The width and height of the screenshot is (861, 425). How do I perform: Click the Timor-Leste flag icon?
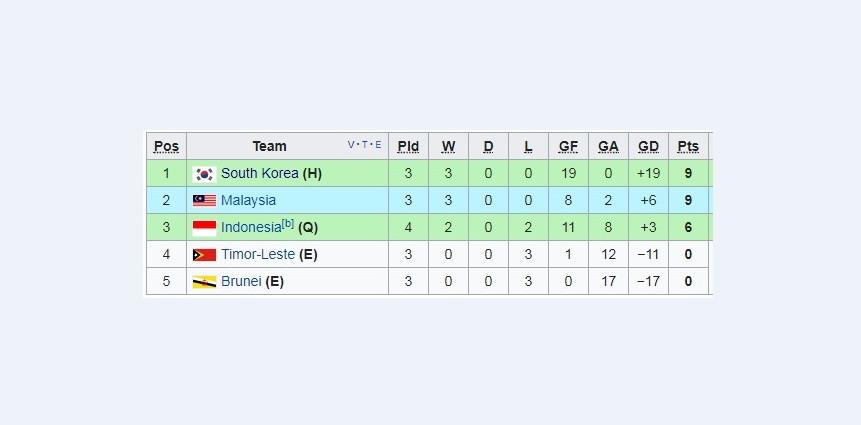click(x=204, y=255)
